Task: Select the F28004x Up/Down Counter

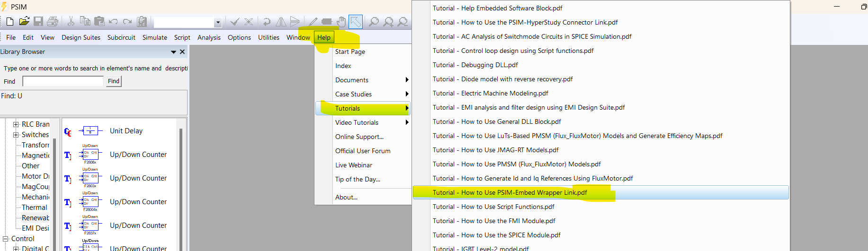Action: point(138,202)
